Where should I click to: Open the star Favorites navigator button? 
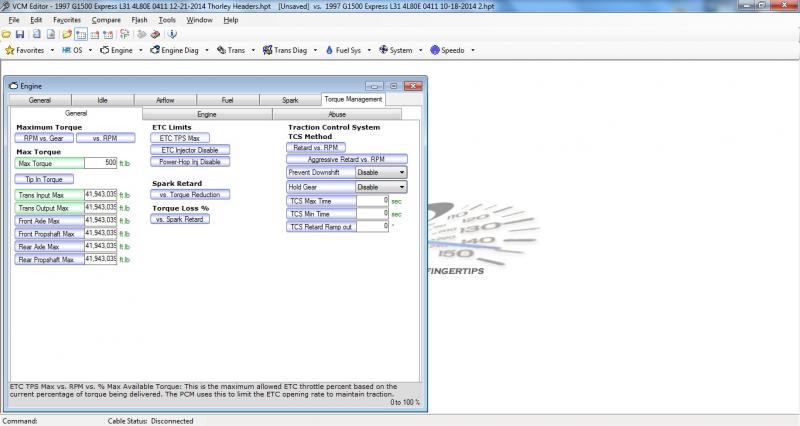tap(25, 50)
